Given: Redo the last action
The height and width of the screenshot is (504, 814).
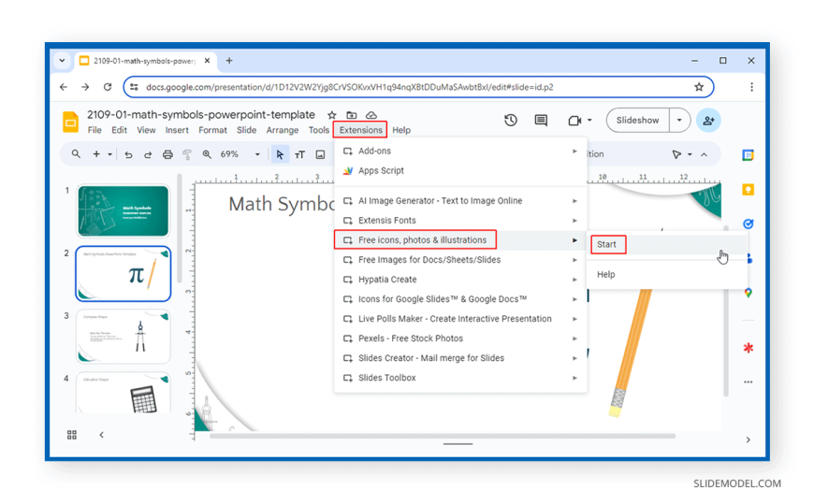Looking at the screenshot, I should [x=148, y=154].
